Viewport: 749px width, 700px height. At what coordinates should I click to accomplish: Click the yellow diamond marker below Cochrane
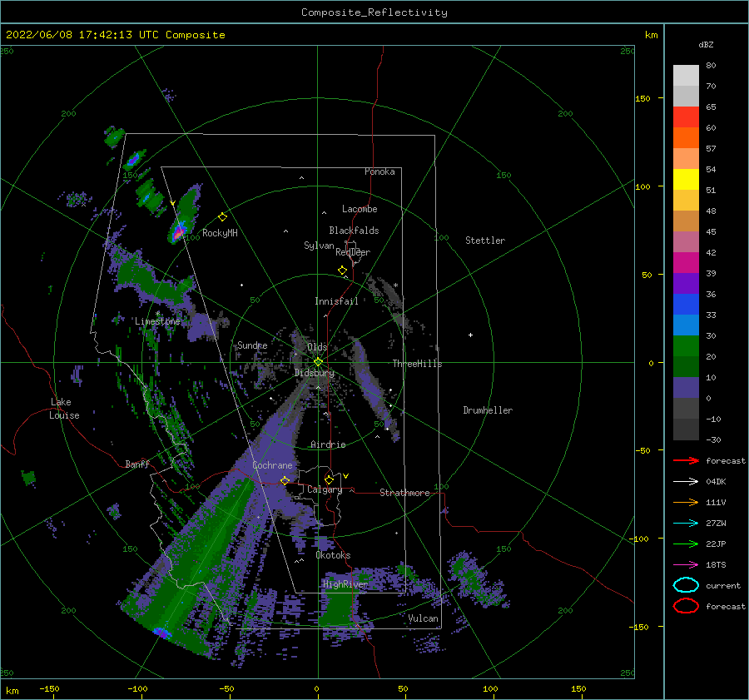click(285, 480)
